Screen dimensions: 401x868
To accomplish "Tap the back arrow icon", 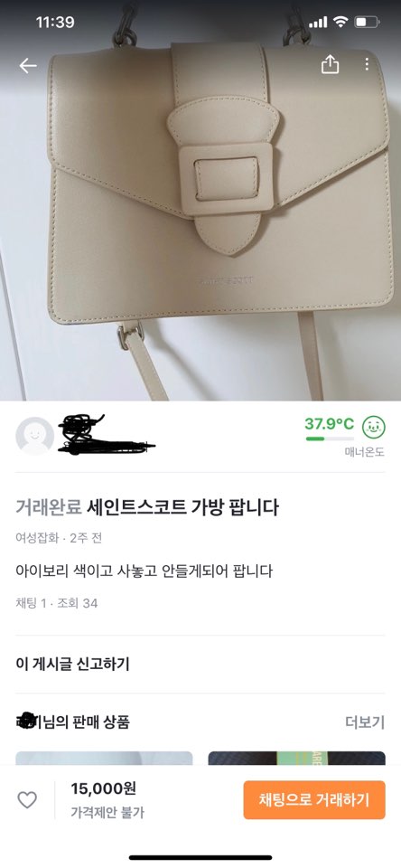I will pos(28,65).
